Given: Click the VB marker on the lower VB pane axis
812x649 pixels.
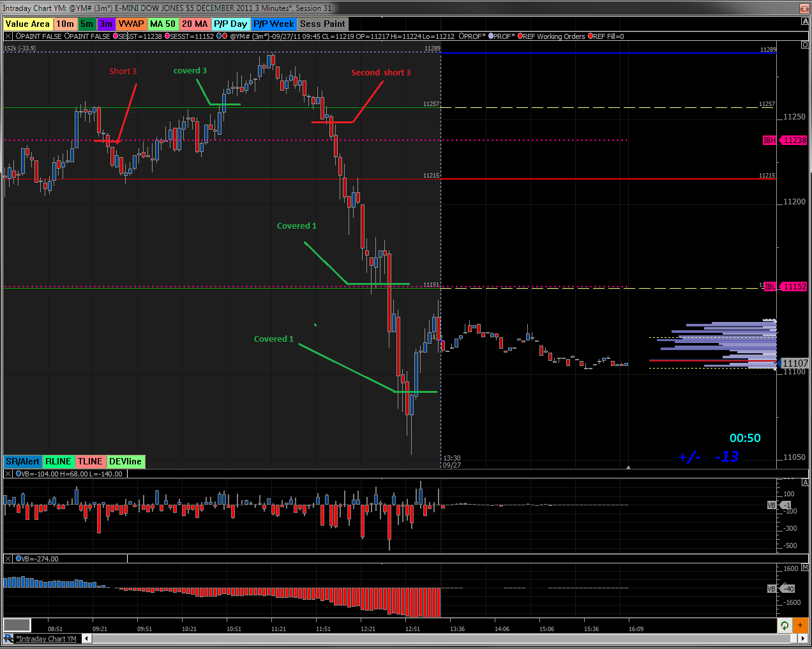Looking at the screenshot, I should pos(771,589).
